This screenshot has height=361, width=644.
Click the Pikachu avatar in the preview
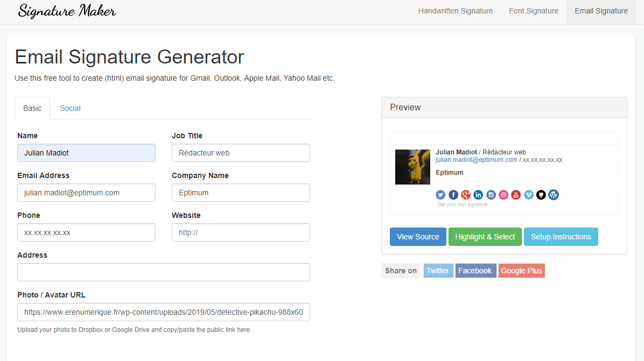click(x=412, y=167)
